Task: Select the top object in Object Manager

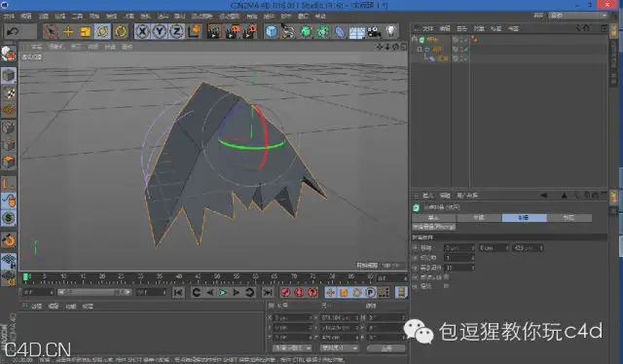Action: [432, 40]
